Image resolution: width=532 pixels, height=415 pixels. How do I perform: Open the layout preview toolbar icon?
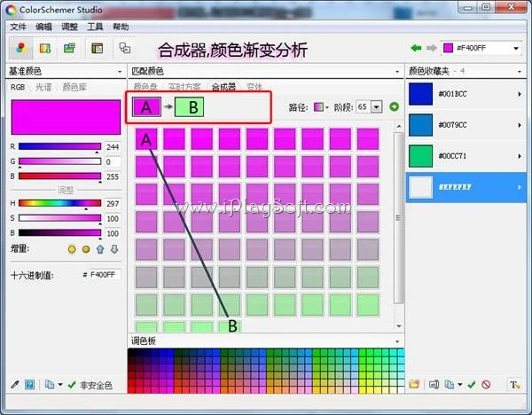97,48
